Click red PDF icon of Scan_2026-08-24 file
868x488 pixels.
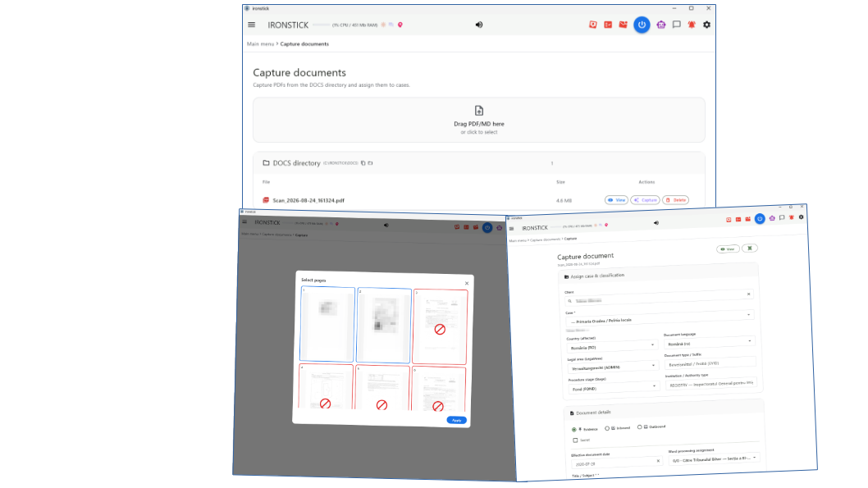point(266,200)
